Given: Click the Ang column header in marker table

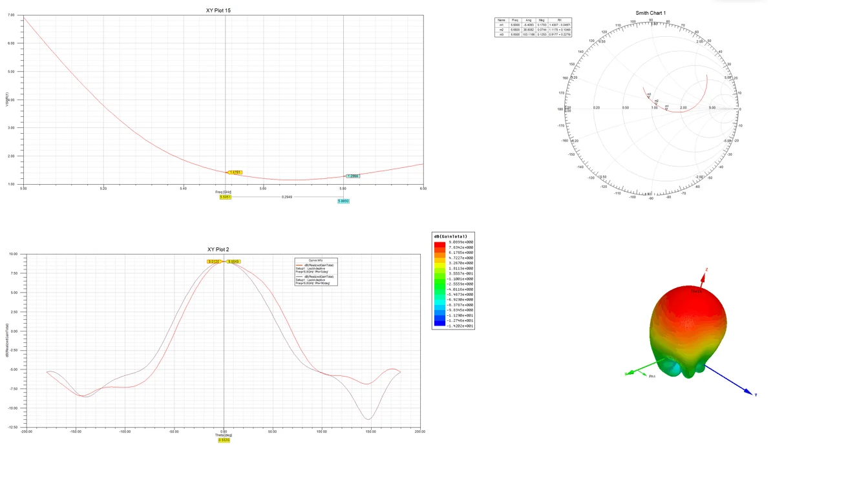Looking at the screenshot, I should [x=528, y=21].
